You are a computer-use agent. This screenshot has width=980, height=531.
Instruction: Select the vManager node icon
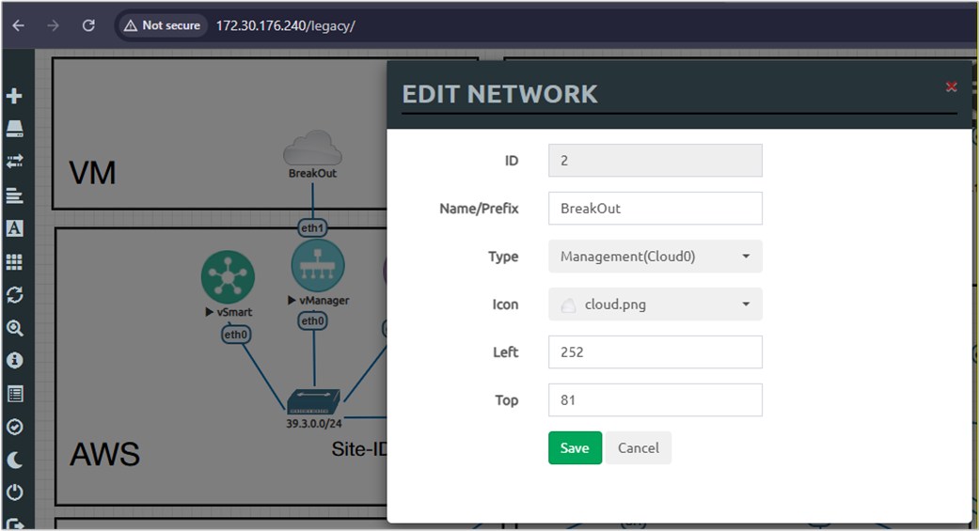318,265
